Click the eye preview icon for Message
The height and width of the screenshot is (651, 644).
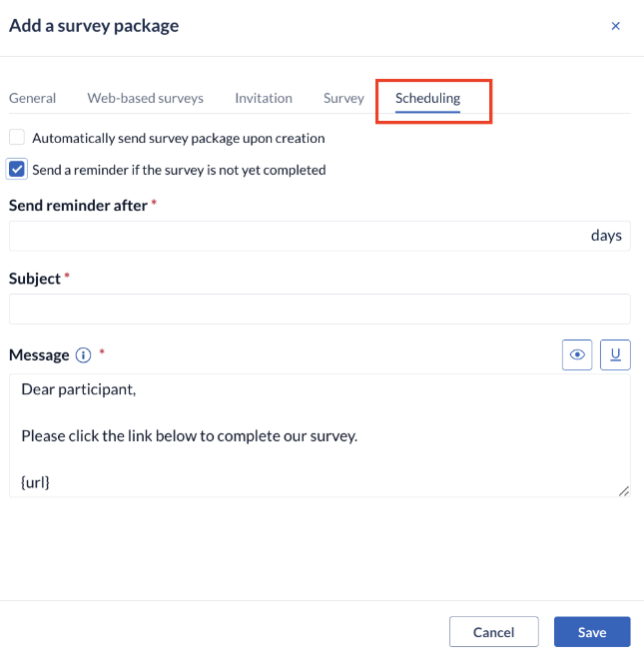pyautogui.click(x=577, y=354)
